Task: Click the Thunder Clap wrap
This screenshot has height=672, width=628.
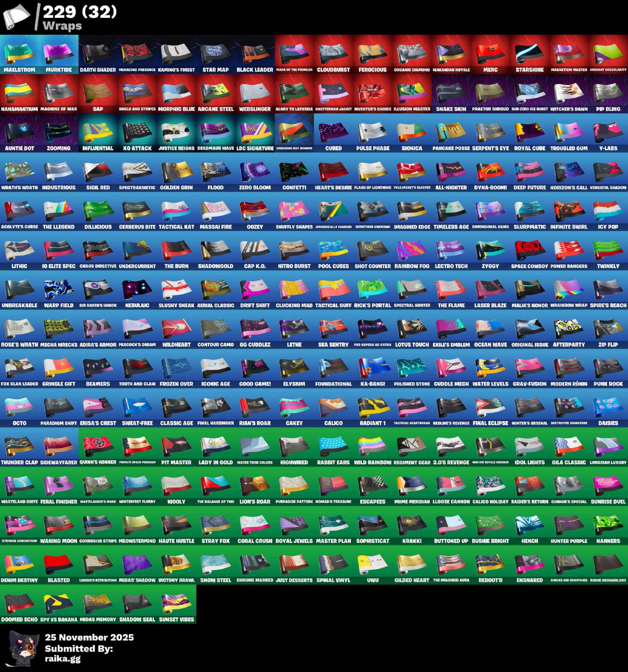Action: point(20,447)
